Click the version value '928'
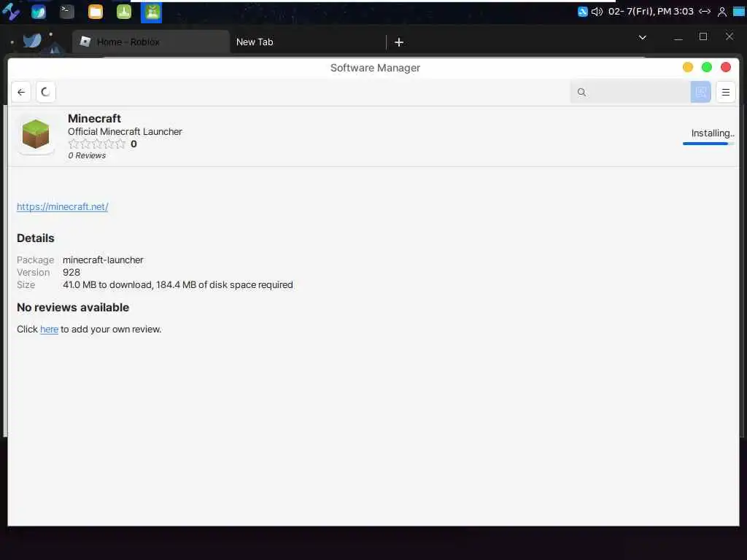747x560 pixels. [x=71, y=273]
